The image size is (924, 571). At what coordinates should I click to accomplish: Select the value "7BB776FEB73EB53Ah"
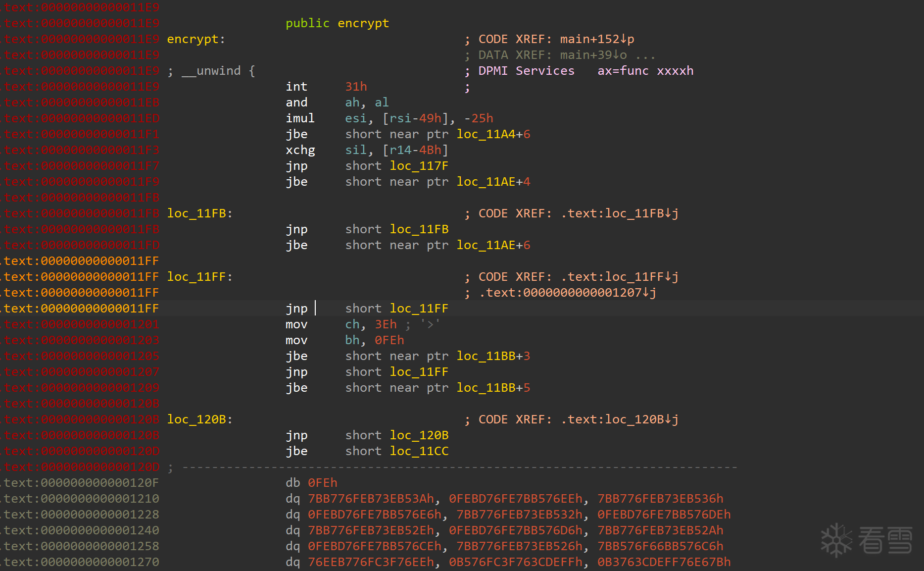click(x=371, y=499)
